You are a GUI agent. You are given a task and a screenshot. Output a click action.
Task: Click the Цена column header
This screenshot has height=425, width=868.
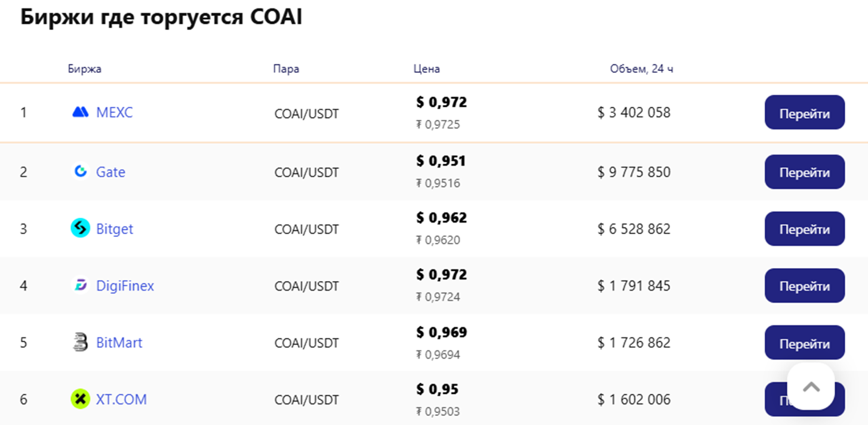[426, 69]
